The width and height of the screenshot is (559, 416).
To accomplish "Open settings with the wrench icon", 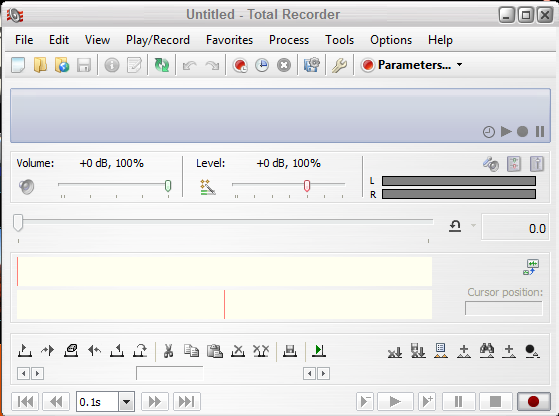I will (339, 65).
